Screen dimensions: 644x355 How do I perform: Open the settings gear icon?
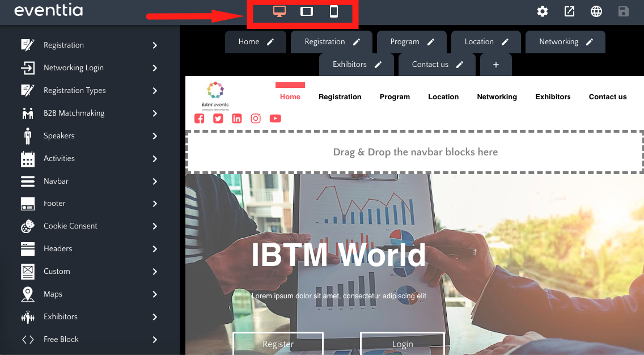coord(543,12)
